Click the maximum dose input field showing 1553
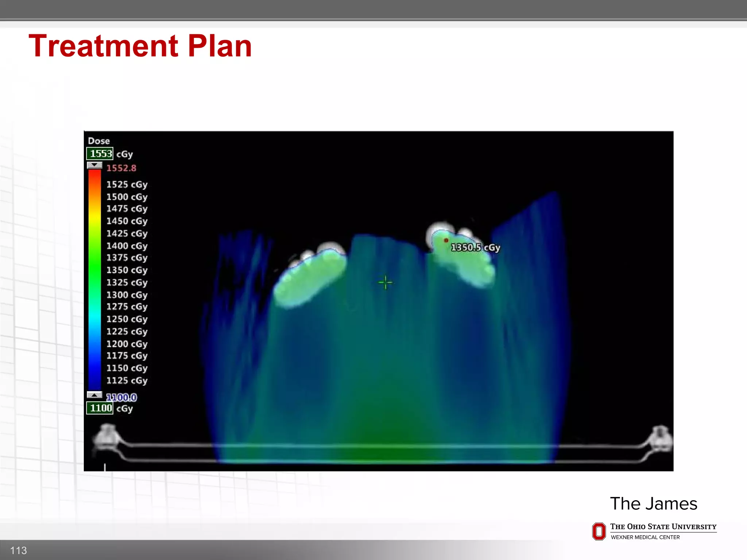The width and height of the screenshot is (747, 560). click(100, 153)
